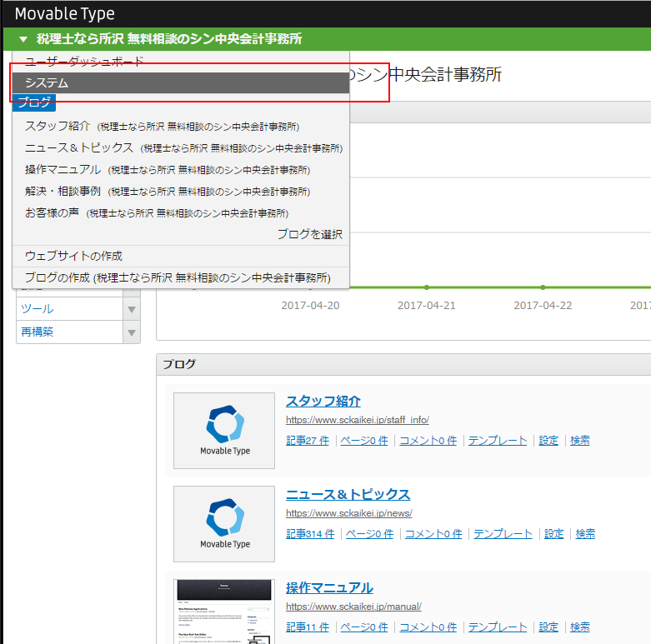Select ブログの作成 menu entry

(181, 277)
